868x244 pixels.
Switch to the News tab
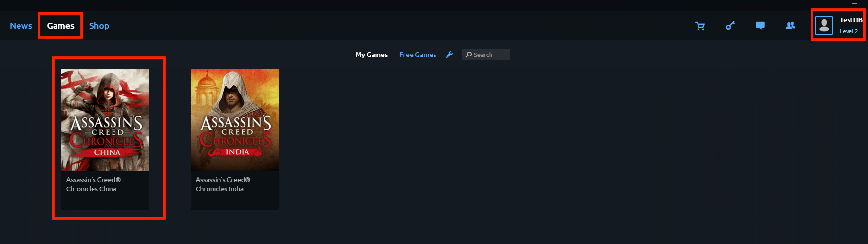pos(21,26)
